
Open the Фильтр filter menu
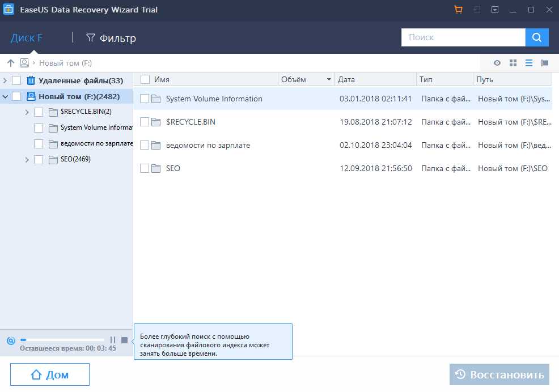[111, 38]
